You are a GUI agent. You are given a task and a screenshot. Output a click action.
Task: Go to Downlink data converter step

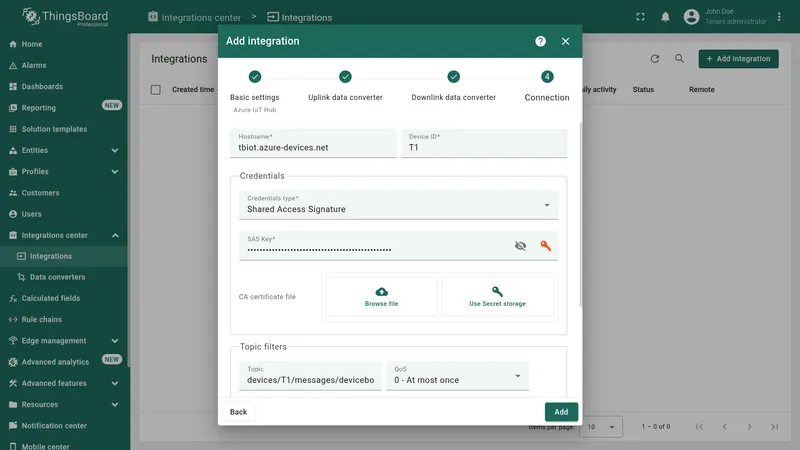tap(454, 87)
